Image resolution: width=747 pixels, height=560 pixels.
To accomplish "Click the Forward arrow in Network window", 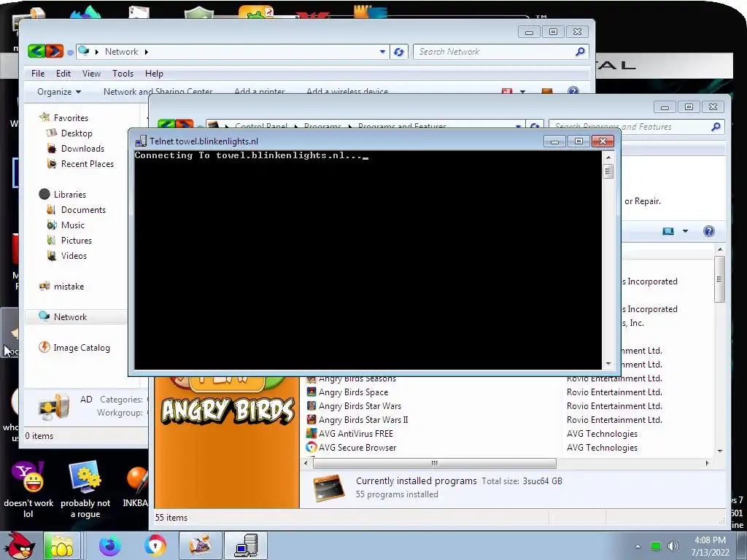I will click(54, 51).
